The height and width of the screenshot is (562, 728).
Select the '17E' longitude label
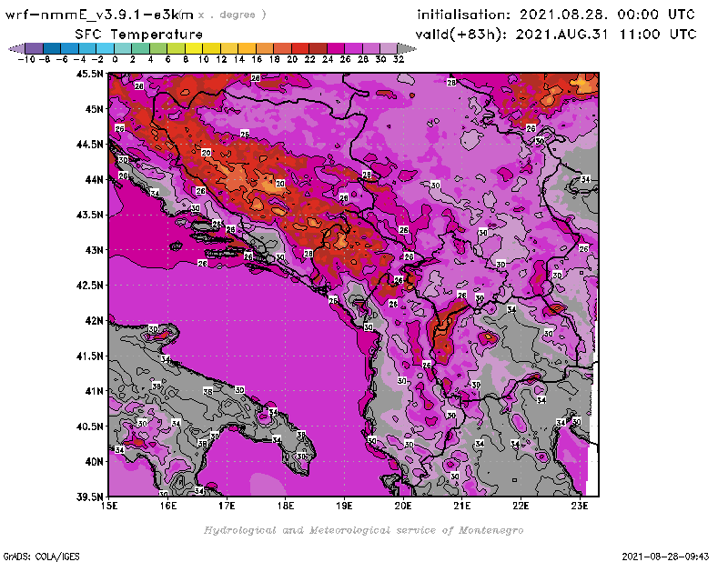click(227, 506)
